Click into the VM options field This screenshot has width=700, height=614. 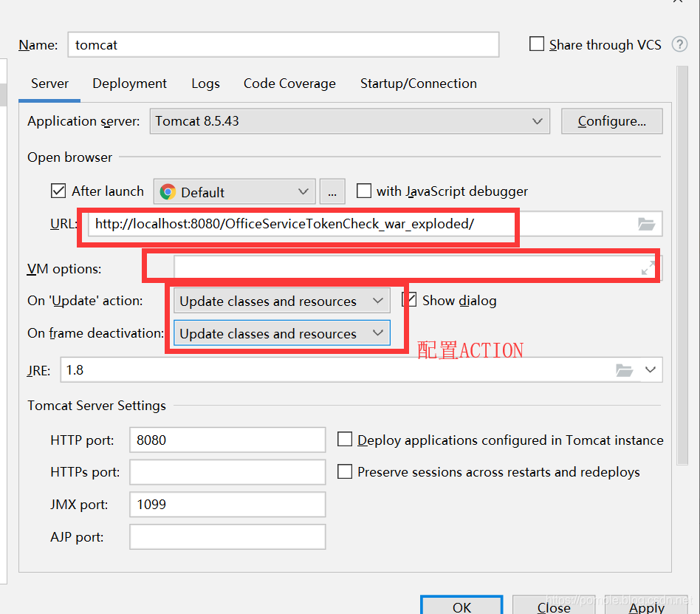[418, 268]
